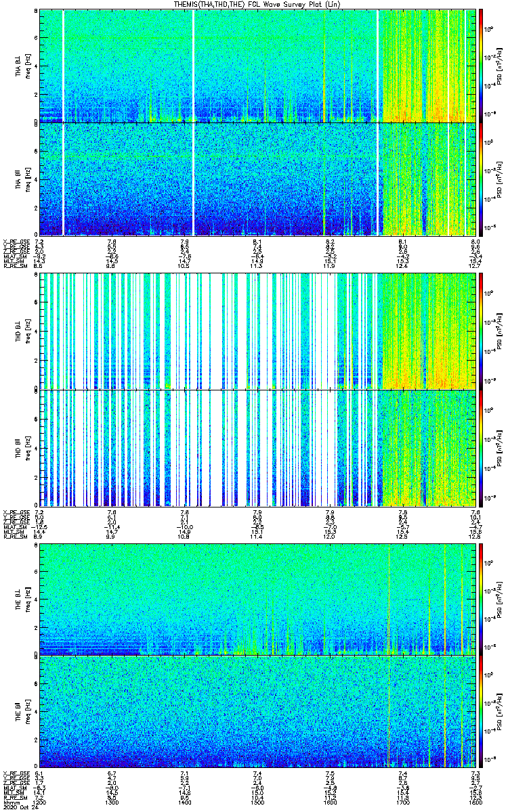508x812 pixels.
Task: Select the THE B-perpendicular color bar
Action: [x=481, y=600]
